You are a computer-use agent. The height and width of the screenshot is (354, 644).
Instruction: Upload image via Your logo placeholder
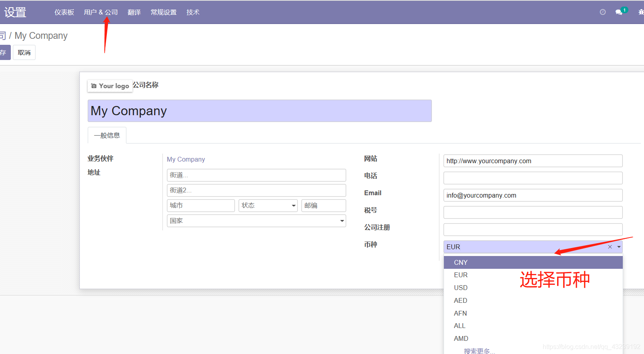tap(110, 86)
